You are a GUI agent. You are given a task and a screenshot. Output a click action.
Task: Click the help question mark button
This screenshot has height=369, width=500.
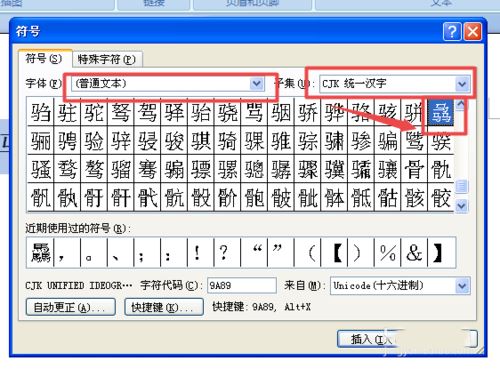point(452,32)
